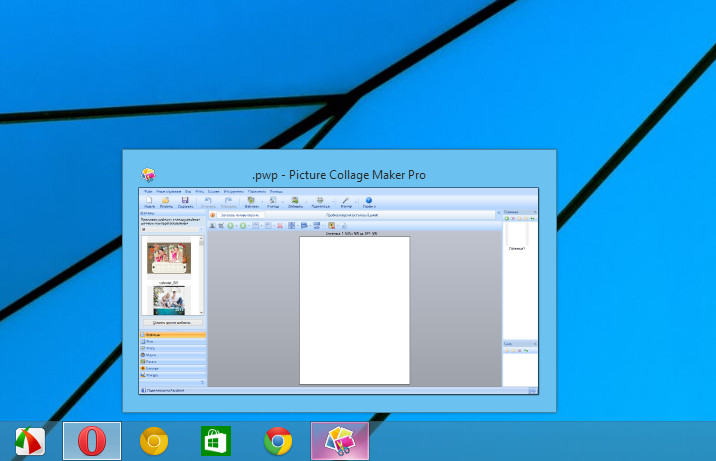Viewport: 716px width, 461px height.
Task: Switch to Opera browser in taskbar
Action: click(92, 441)
